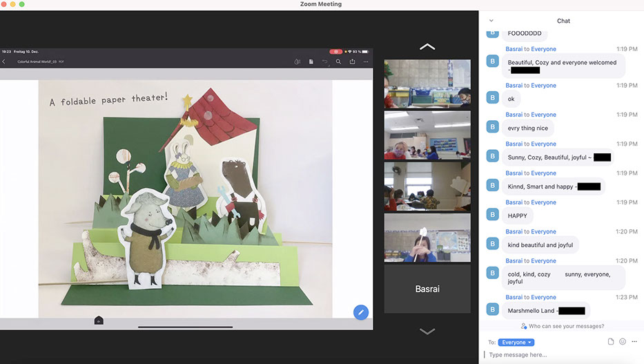Click the B avatar beside 'Sunny, Cozy, Beautiful' message
Image resolution: width=644 pixels, height=364 pixels.
point(492,156)
